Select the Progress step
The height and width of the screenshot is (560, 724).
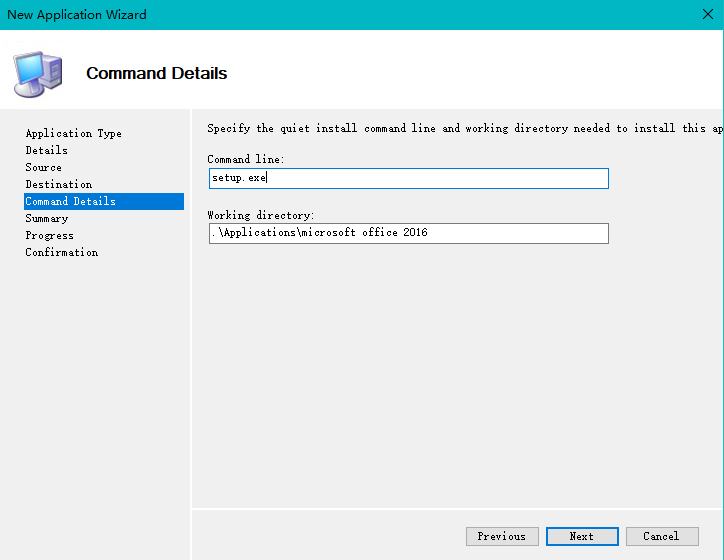click(x=49, y=235)
